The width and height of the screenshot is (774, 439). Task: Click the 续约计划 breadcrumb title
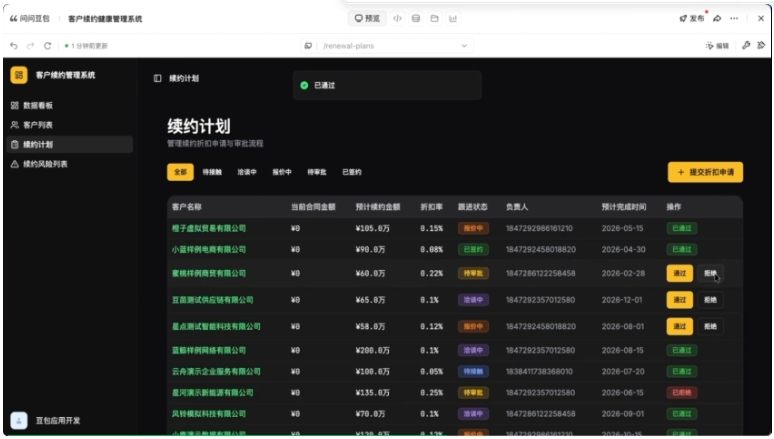pyautogui.click(x=184, y=79)
